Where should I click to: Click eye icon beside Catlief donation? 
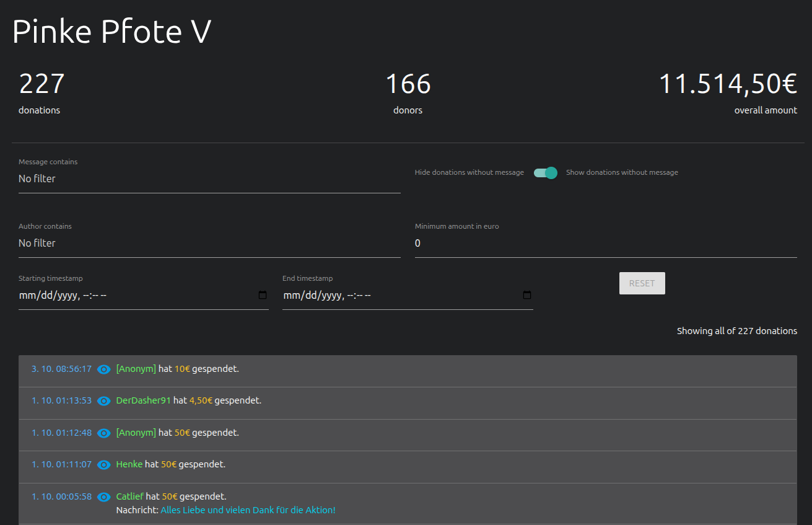point(104,496)
